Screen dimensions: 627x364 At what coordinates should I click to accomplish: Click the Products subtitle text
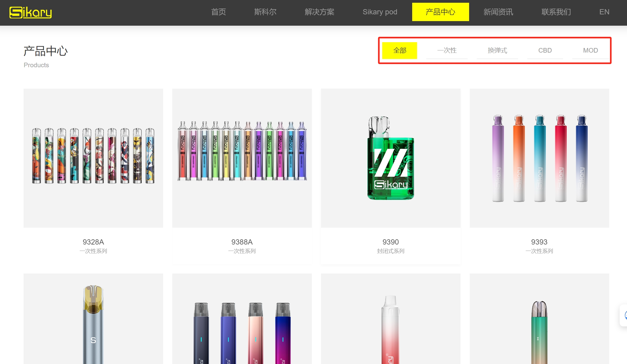point(36,65)
